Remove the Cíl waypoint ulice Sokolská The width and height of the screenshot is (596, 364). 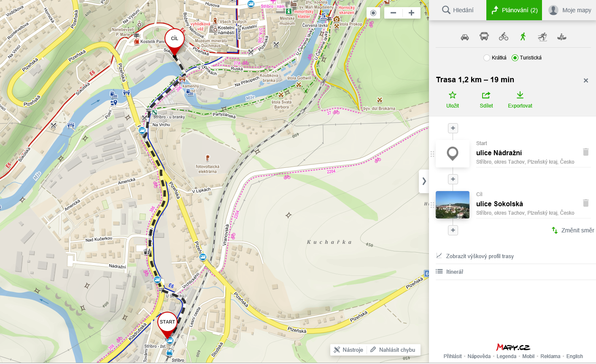[x=585, y=203]
